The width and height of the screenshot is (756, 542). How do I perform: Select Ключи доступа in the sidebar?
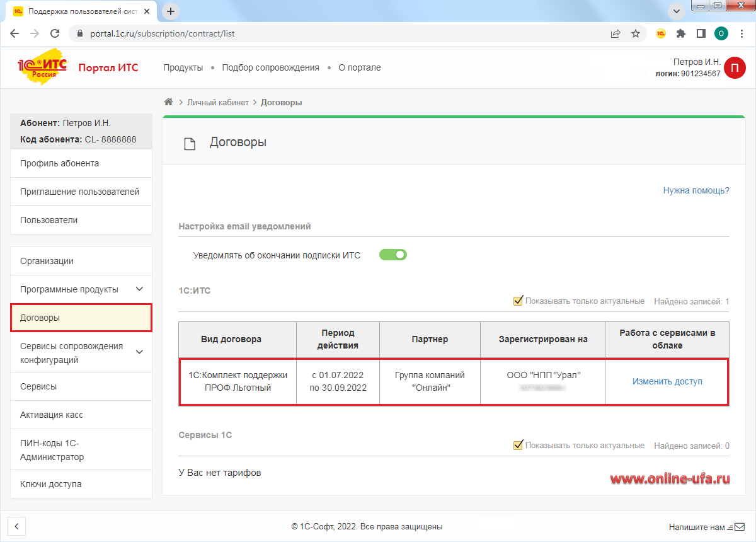(x=81, y=484)
